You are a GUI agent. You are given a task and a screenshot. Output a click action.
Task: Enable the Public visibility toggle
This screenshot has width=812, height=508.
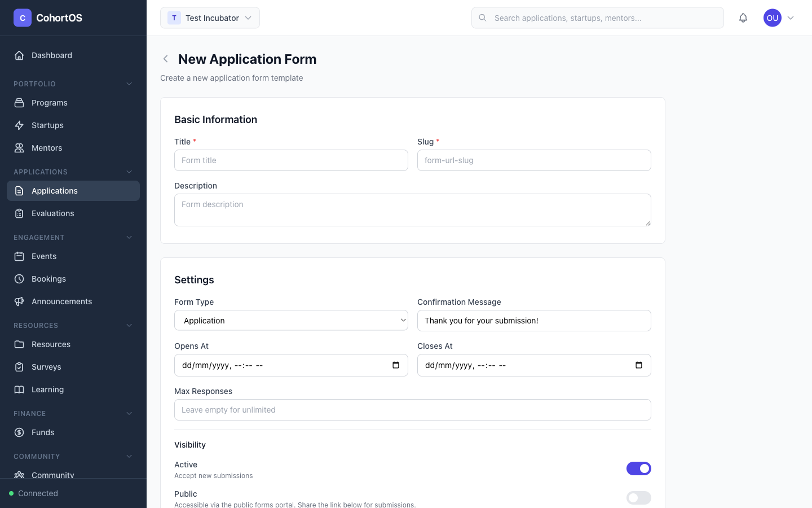pyautogui.click(x=639, y=498)
